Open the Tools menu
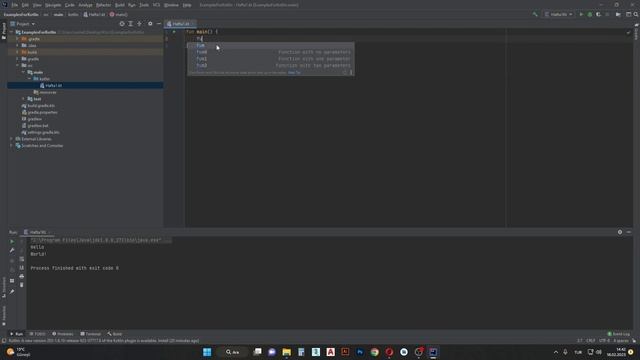This screenshot has width=640, height=360. [144, 5]
